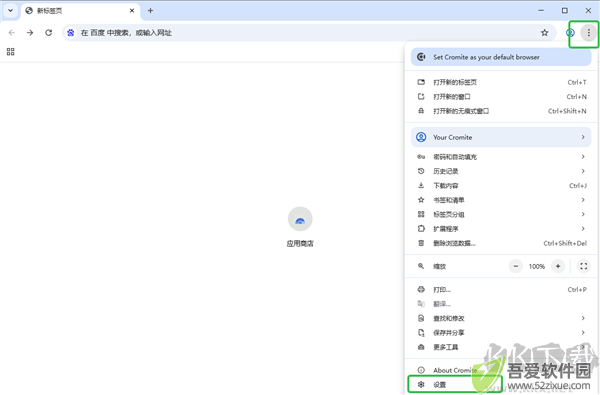Open the tab search dropdown arrow

click(10, 11)
